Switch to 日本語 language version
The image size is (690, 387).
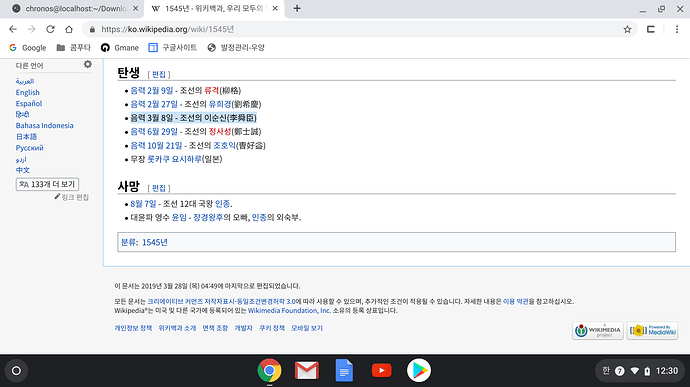(x=26, y=136)
